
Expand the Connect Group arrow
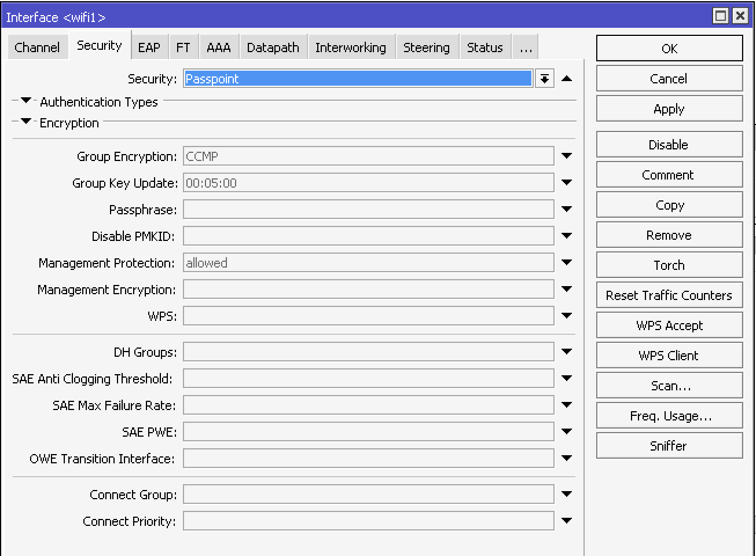click(x=567, y=494)
